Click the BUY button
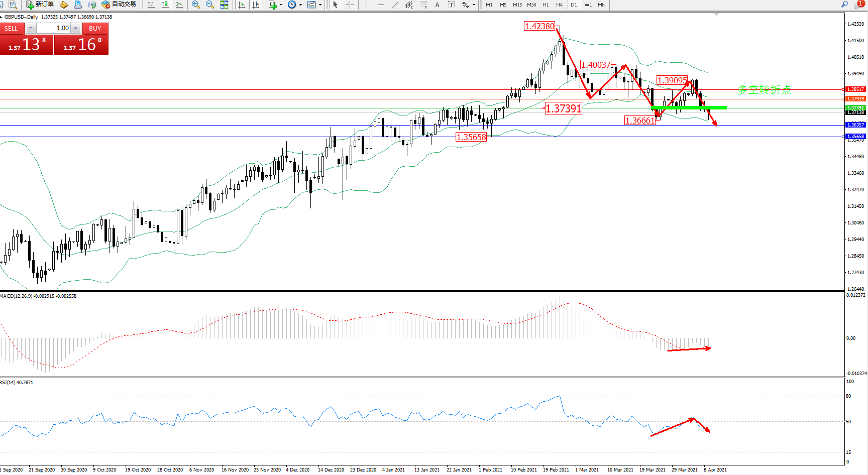The image size is (868, 475). [x=95, y=29]
